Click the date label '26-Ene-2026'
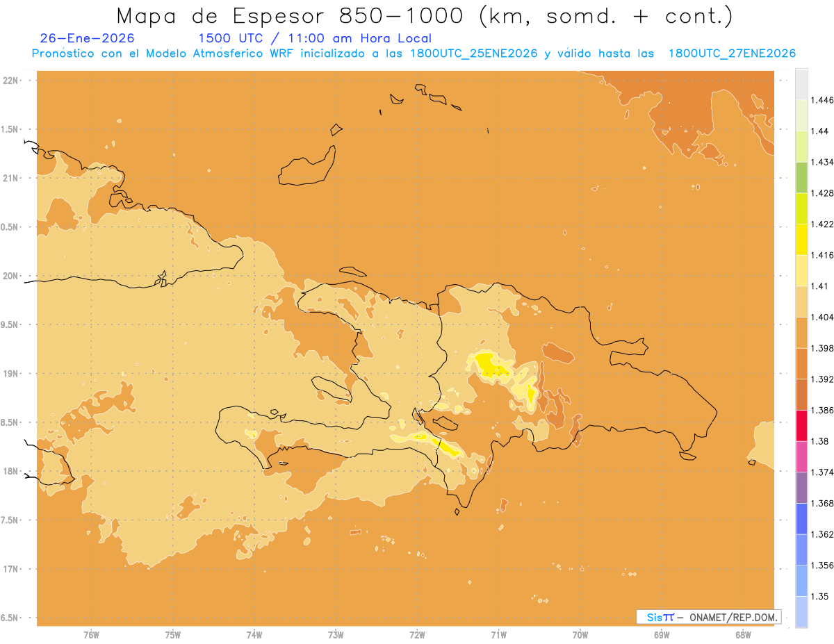The width and height of the screenshot is (834, 644). click(88, 38)
